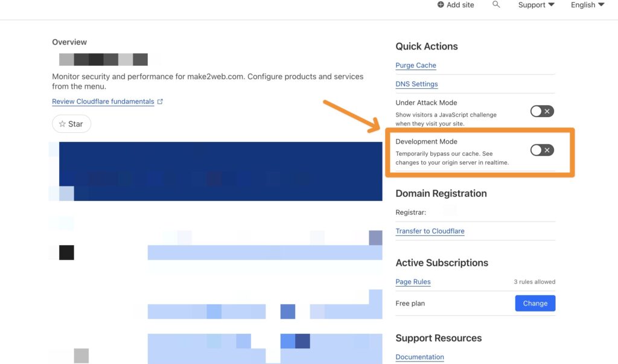Click the Transfer to Cloudflare link
This screenshot has height=364, width=618.
coord(430,231)
